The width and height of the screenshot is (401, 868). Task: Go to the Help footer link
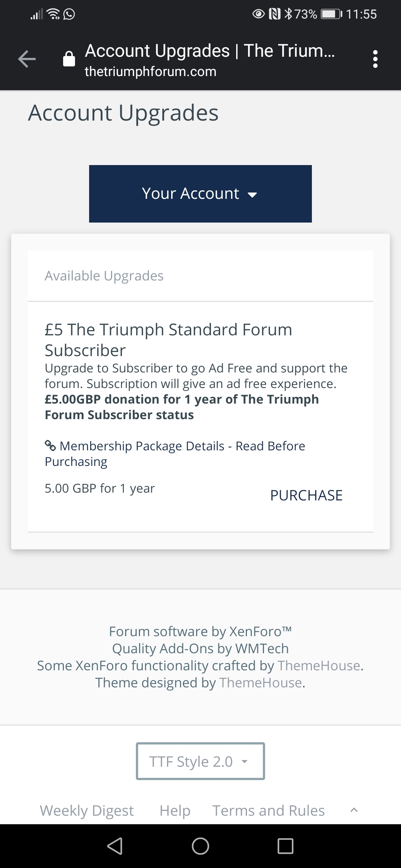pos(175,811)
